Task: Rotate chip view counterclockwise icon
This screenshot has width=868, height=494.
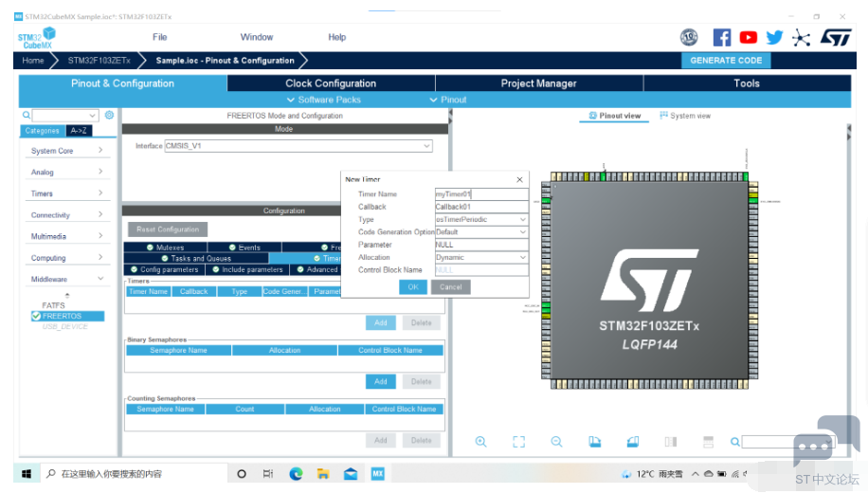Action: tap(633, 442)
